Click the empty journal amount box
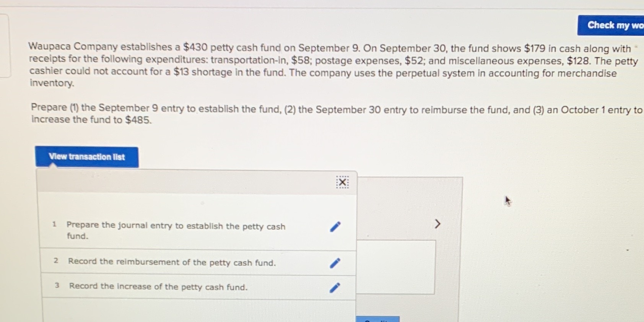Screen dimensions: 644x322 click(396, 268)
